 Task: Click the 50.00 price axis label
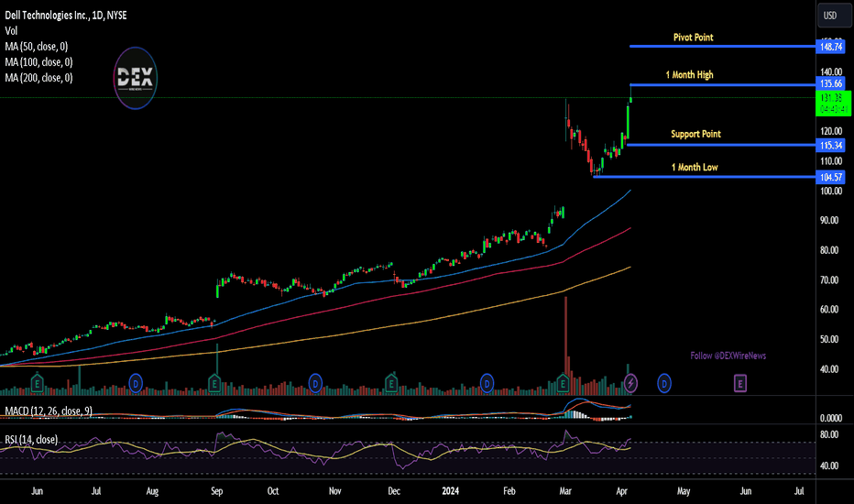coord(830,339)
